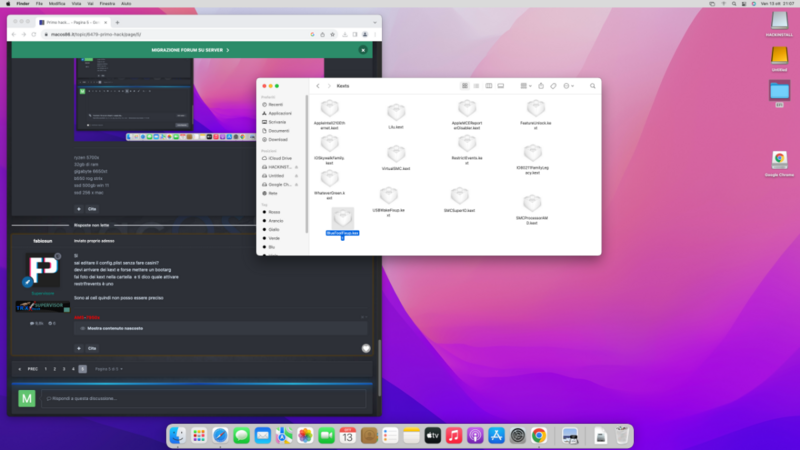Select the Lilu.kext file
Viewport: 800px width, 450px height.
coord(396,114)
